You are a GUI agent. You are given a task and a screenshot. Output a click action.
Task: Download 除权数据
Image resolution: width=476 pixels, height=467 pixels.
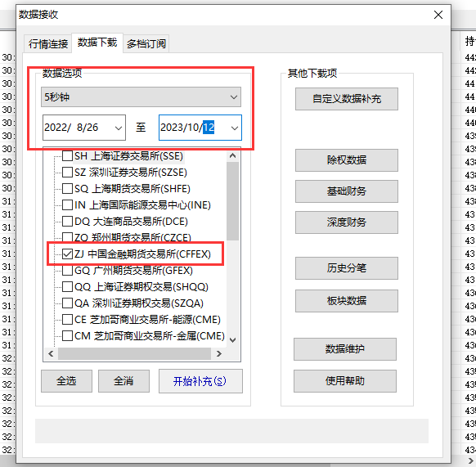347,160
